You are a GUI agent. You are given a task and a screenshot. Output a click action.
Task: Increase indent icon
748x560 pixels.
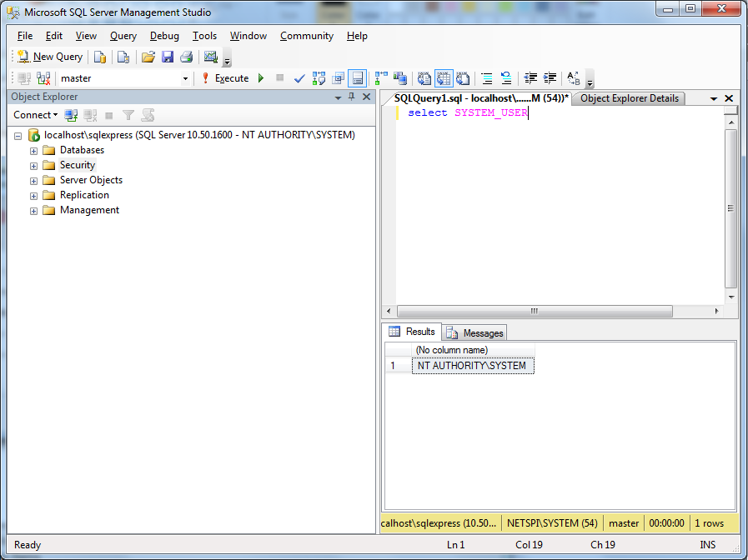point(550,78)
